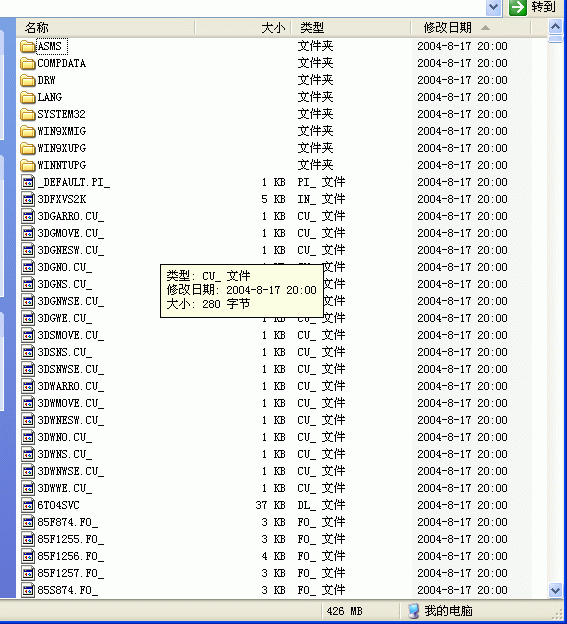Select the 85S874.FO_ file entry
Image resolution: width=567 pixels, height=624 pixels.
click(68, 590)
